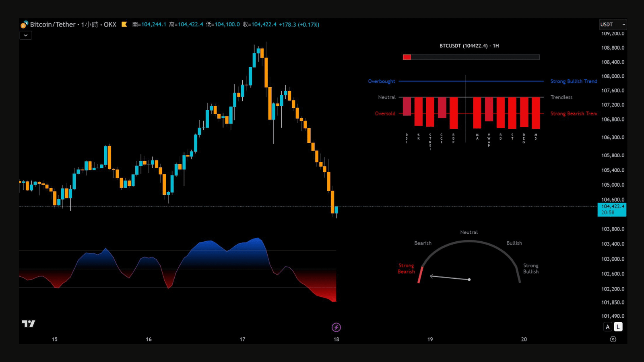Click the VWAP indicator bar
The width and height of the screenshot is (644, 362).
point(489,109)
